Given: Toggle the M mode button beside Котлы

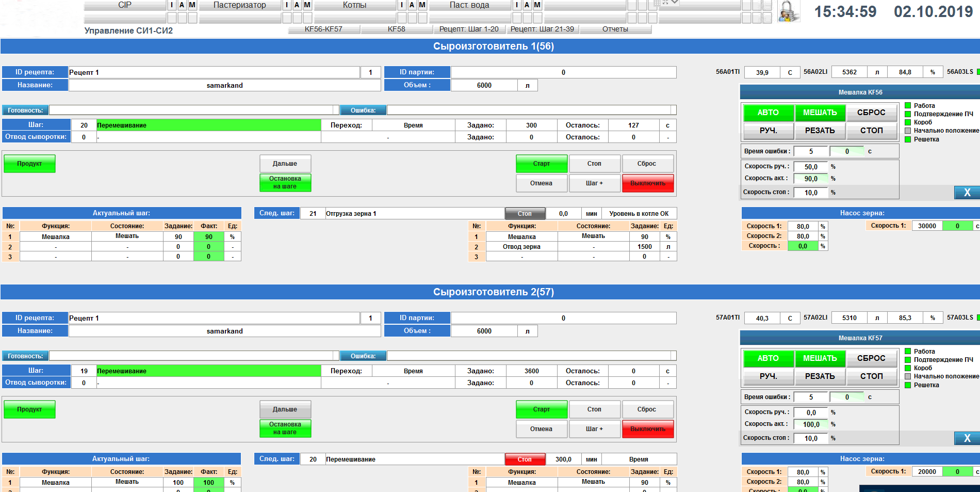Looking at the screenshot, I should click(x=422, y=5).
